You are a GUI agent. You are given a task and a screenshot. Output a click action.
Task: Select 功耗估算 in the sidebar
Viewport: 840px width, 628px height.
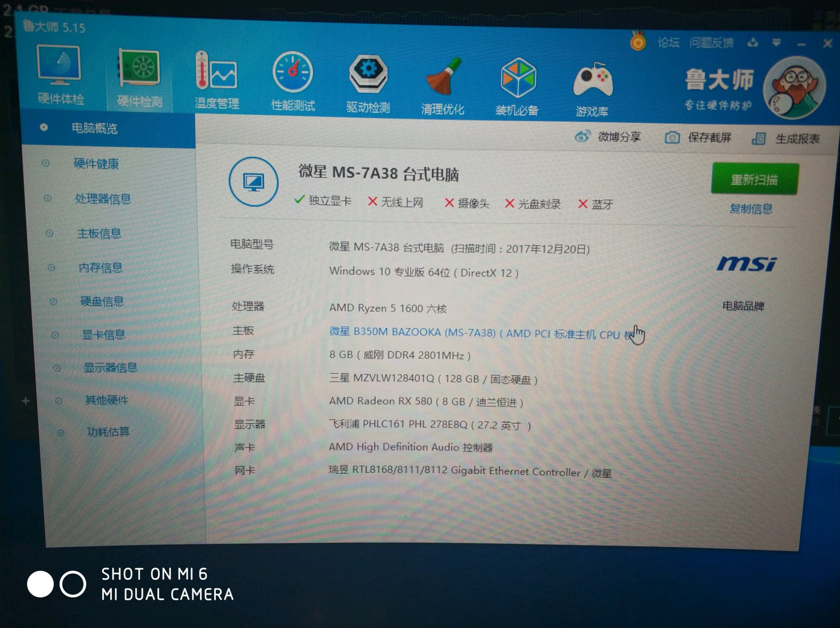tap(108, 432)
